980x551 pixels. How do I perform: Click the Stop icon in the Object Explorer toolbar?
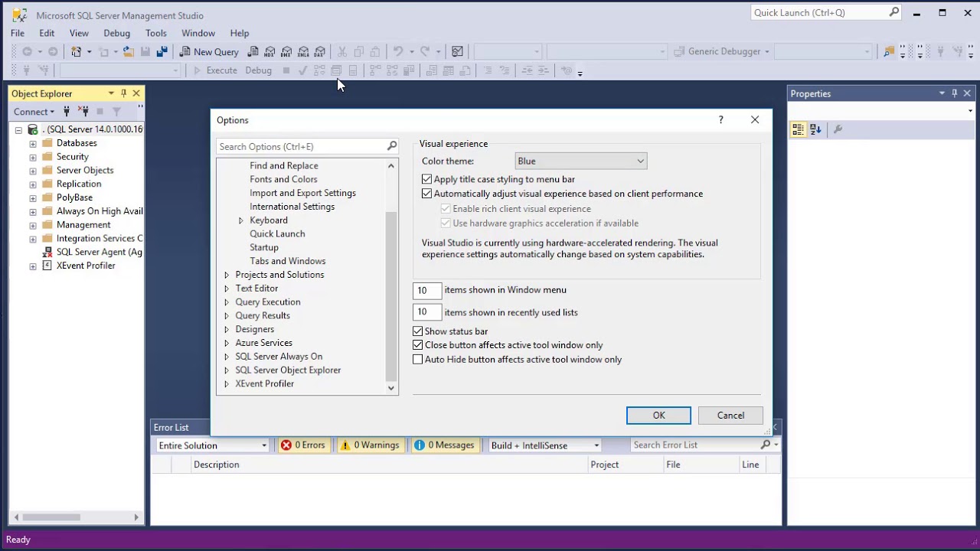click(100, 112)
